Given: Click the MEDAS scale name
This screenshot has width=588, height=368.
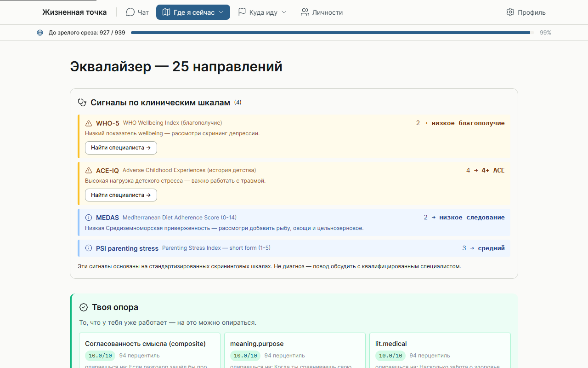Looking at the screenshot, I should pos(107,218).
